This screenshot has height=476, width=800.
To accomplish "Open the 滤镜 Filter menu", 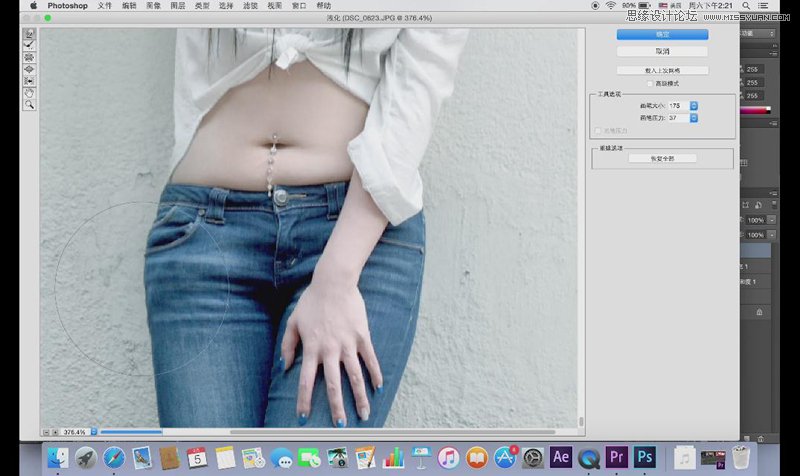I will (250, 6).
